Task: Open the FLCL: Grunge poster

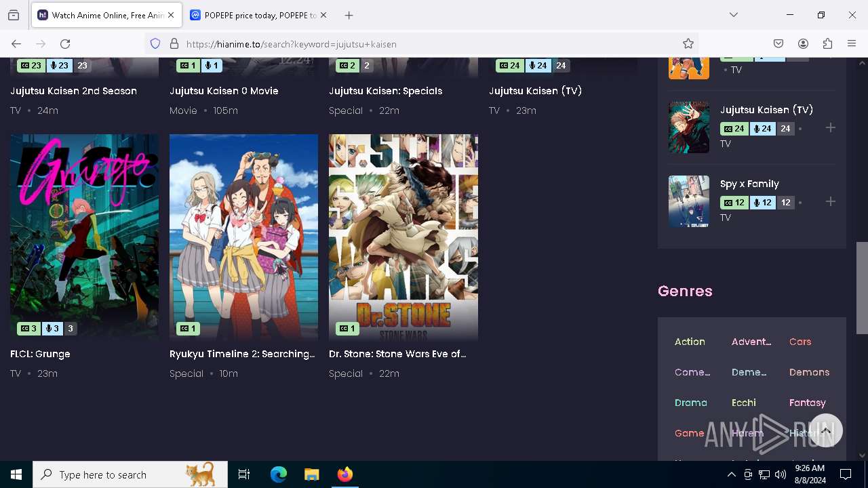Action: click(x=84, y=237)
